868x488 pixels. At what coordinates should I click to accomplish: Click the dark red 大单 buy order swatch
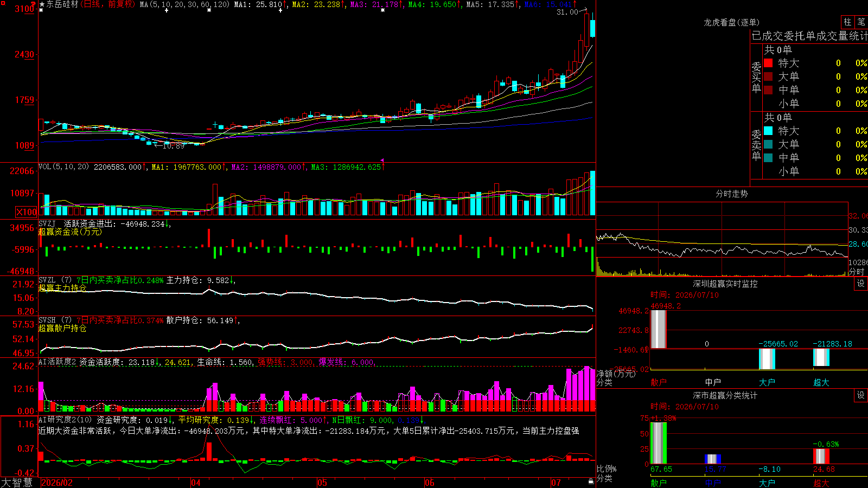click(768, 76)
